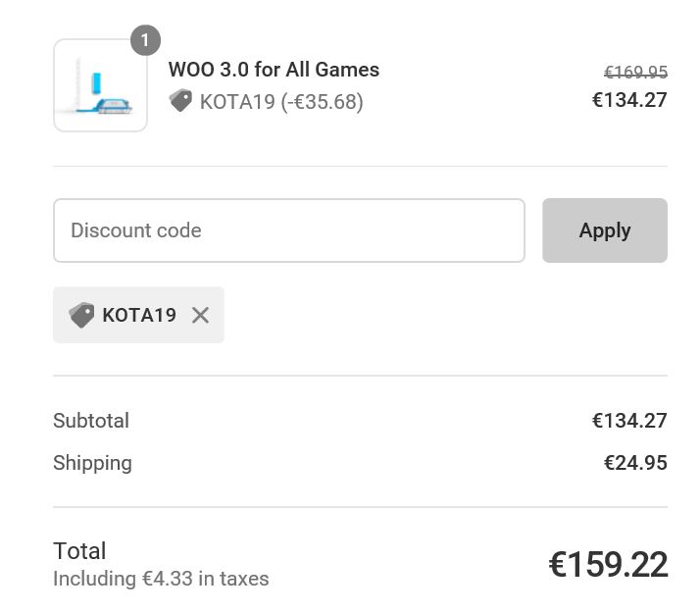Viewport: 700px width, 613px height.
Task: Click the Shipping label
Action: click(x=92, y=463)
